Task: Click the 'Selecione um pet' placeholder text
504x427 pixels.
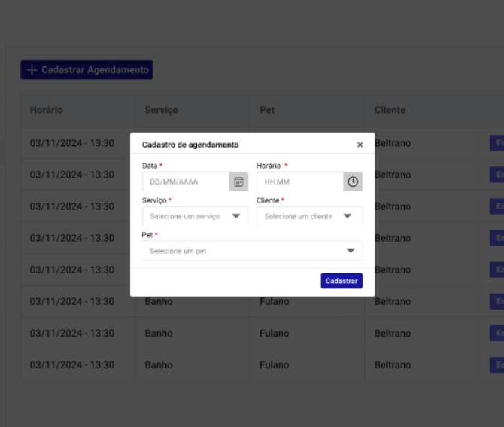Action: 178,251
